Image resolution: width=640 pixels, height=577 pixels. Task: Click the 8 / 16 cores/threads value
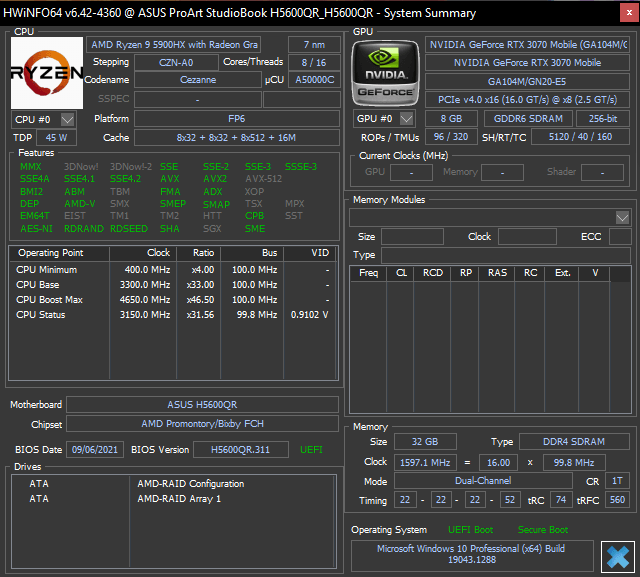(314, 62)
